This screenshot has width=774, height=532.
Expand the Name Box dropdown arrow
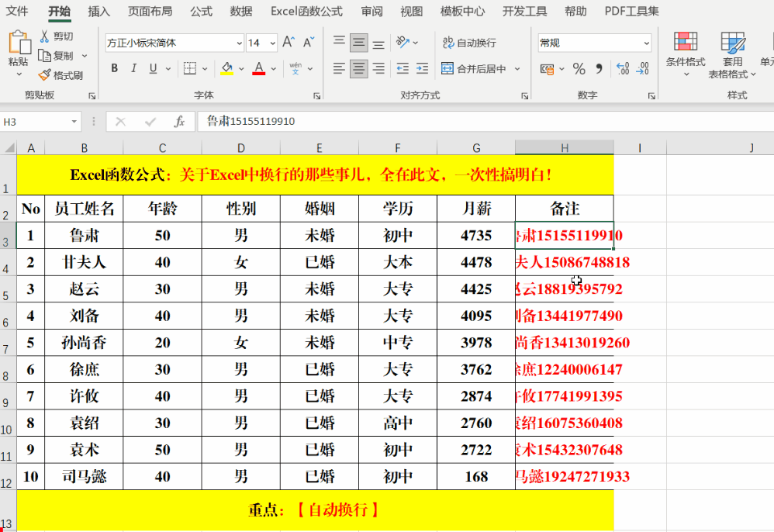point(74,122)
